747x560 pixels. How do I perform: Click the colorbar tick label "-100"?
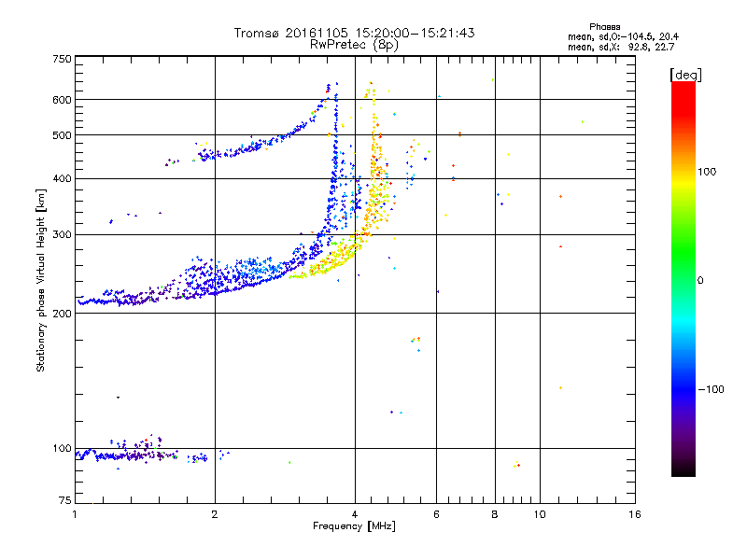(711, 389)
